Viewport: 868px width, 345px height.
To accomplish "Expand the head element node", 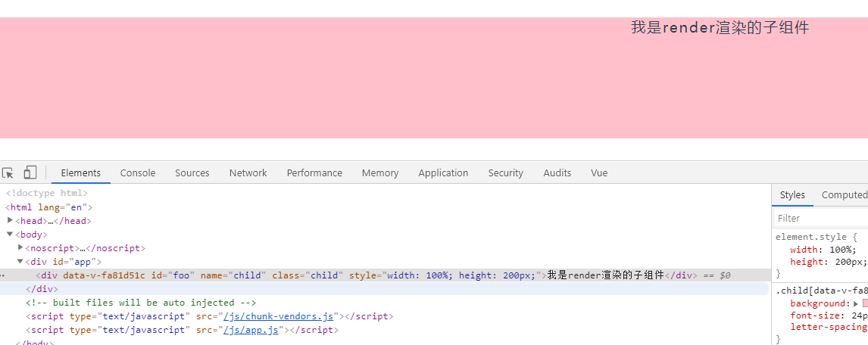I will point(10,220).
